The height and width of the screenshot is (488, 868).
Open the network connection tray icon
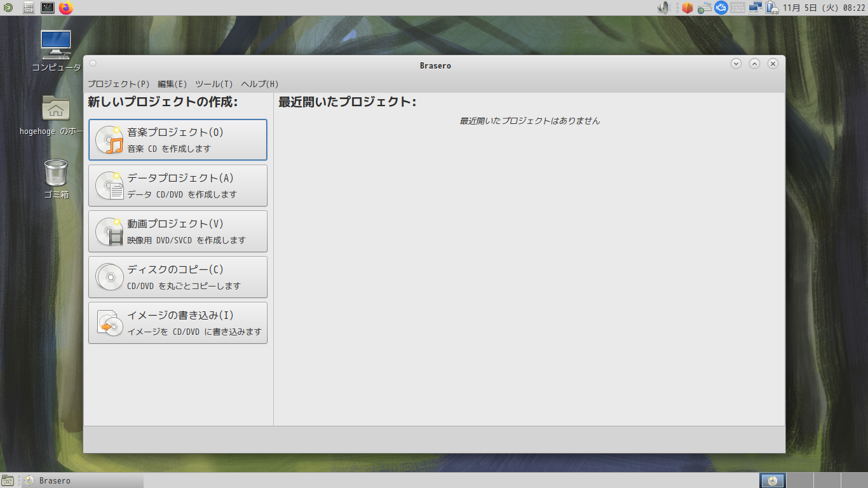point(755,8)
